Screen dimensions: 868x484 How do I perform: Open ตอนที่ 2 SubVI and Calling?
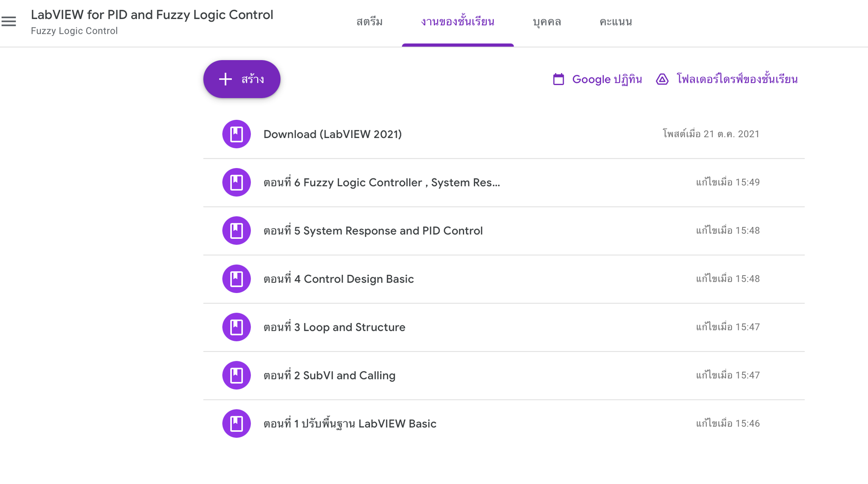(329, 376)
